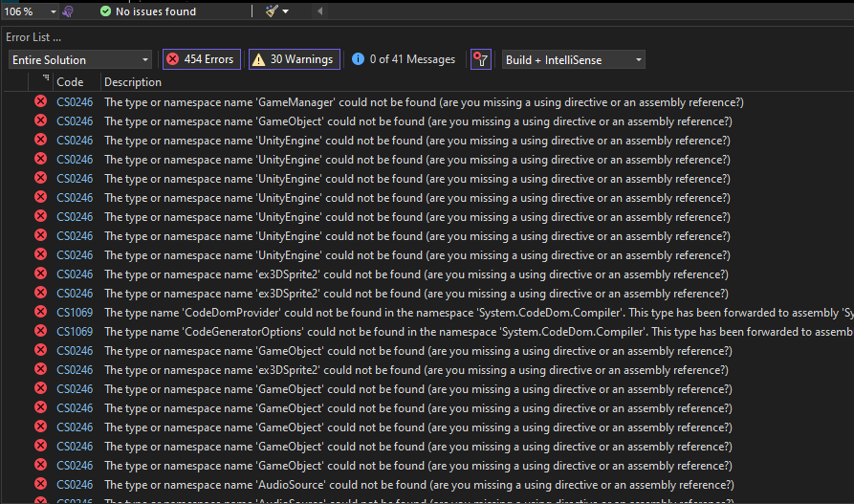The image size is (854, 504).
Task: Click the error icon of first ex3DSprite2 row
Action: pos(40,274)
